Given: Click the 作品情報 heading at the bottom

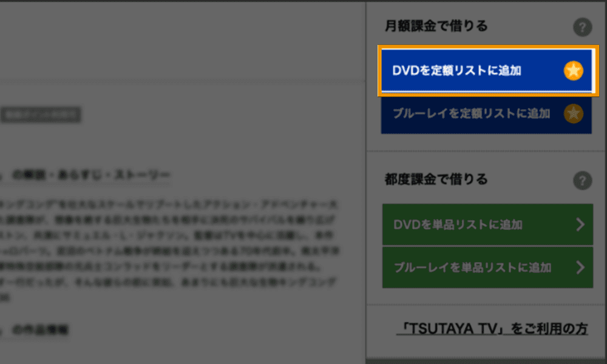Looking at the screenshot, I should click(41, 330).
